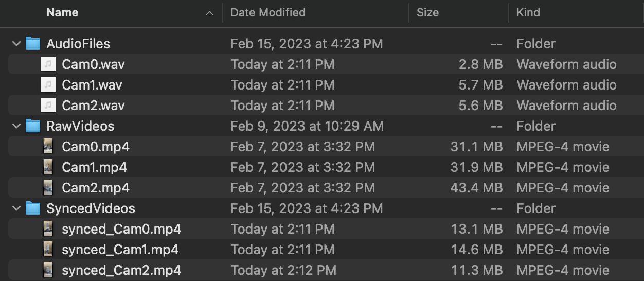This screenshot has width=644, height=281.
Task: Toggle sort order with the Name column arrow
Action: pos(209,13)
